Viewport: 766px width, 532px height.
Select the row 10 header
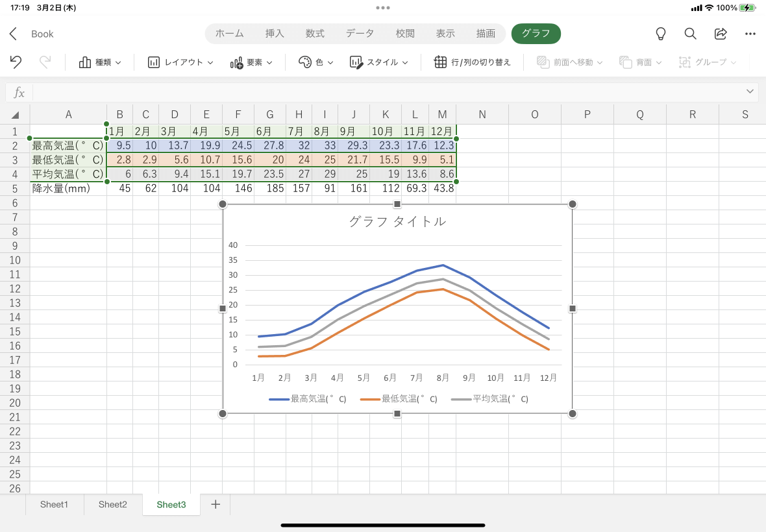click(15, 260)
